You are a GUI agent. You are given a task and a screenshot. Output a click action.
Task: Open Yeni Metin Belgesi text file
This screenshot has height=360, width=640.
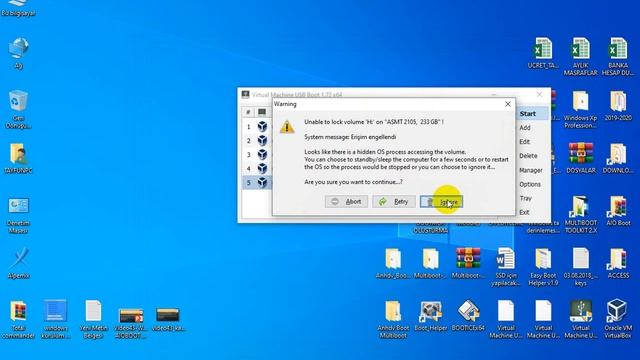pos(93,320)
